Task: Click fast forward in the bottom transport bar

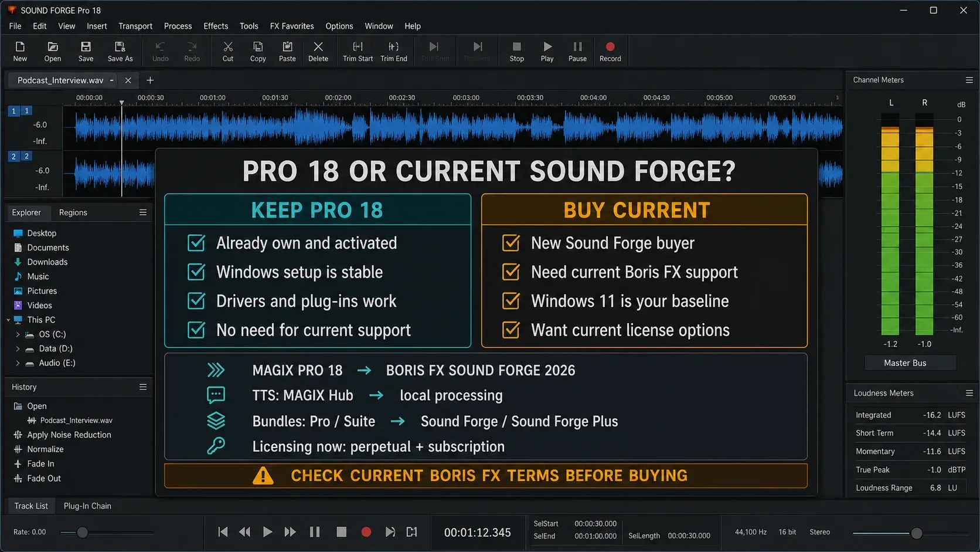Action: click(290, 532)
